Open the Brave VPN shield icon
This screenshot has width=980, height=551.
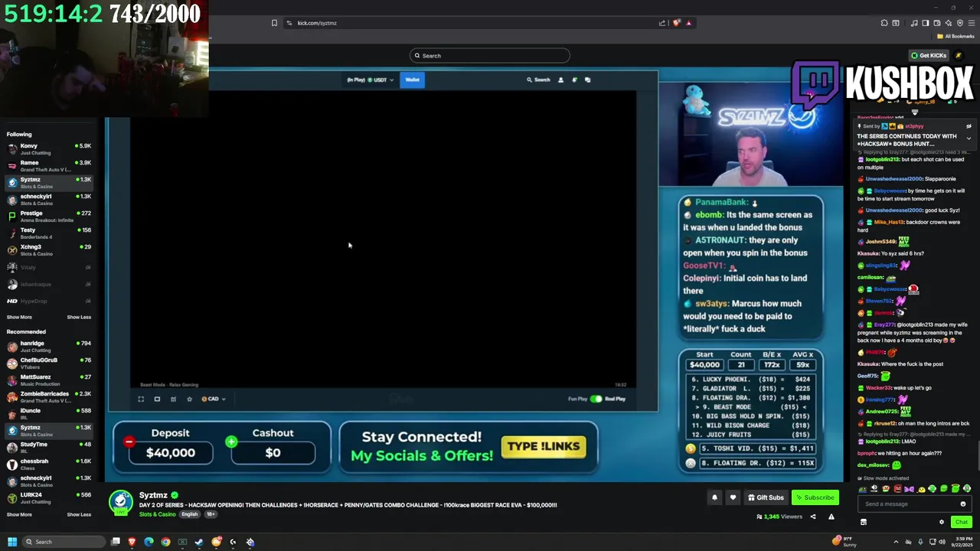pos(960,23)
